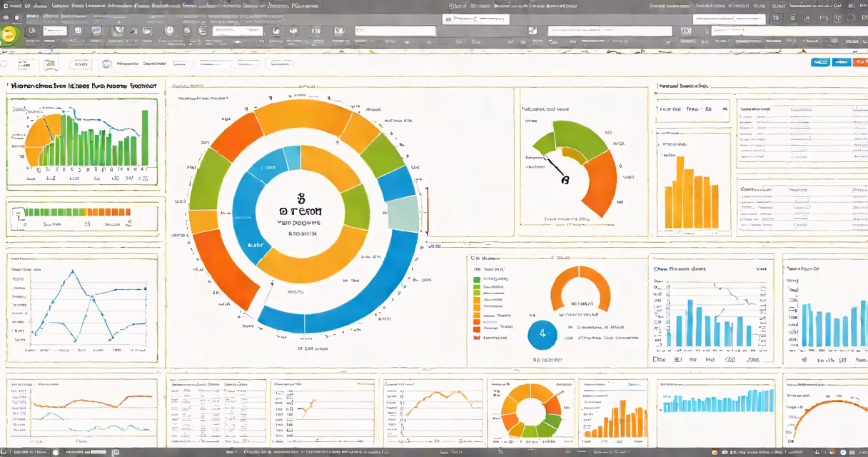868x457 pixels.
Task: Click the orange button at the toolbar's right end
Action: [860, 62]
